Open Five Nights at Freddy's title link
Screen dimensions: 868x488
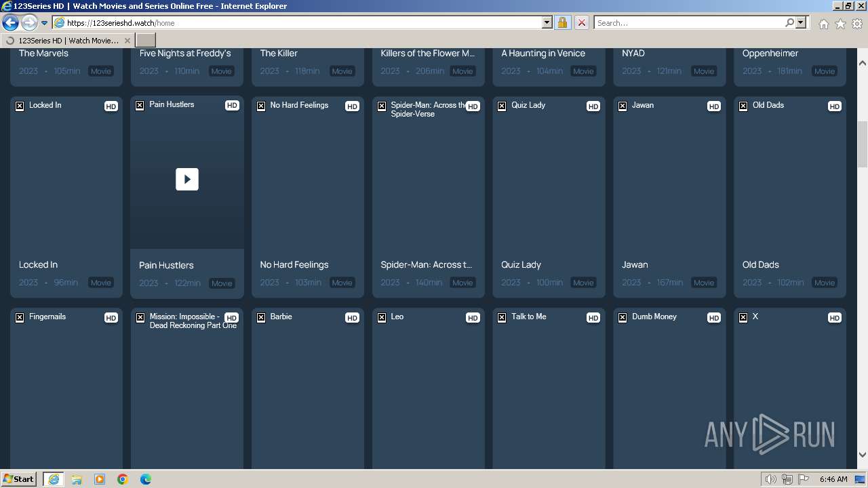pos(185,53)
